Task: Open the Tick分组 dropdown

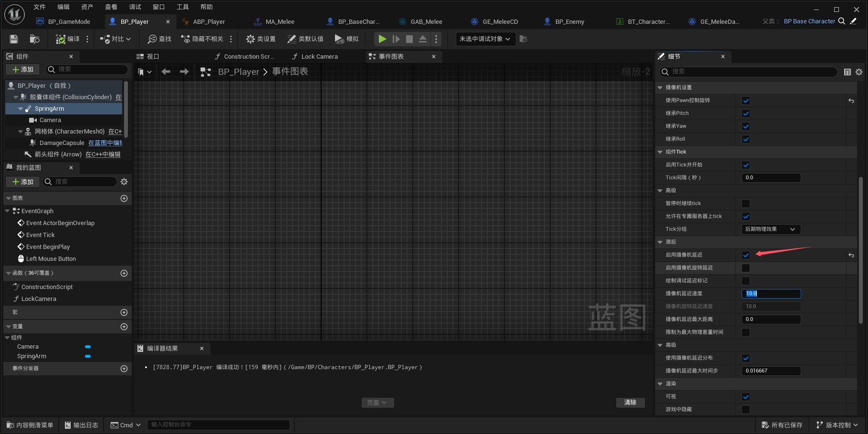Action: (x=771, y=229)
